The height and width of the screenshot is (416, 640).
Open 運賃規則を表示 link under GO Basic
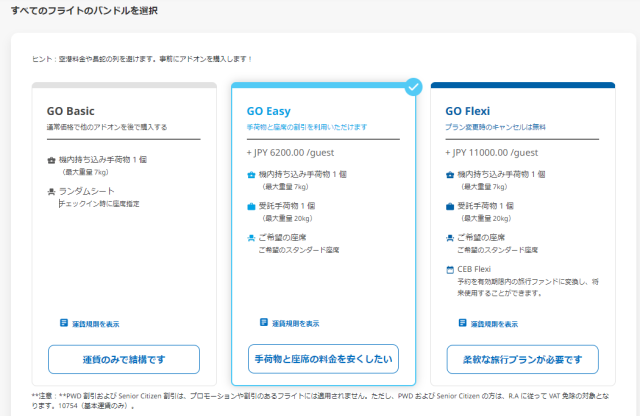point(96,323)
